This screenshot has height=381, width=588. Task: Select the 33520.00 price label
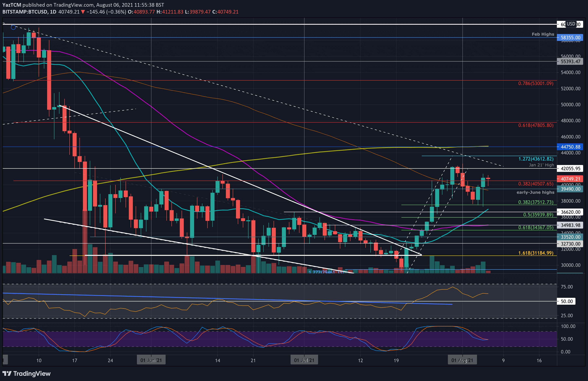(570, 237)
